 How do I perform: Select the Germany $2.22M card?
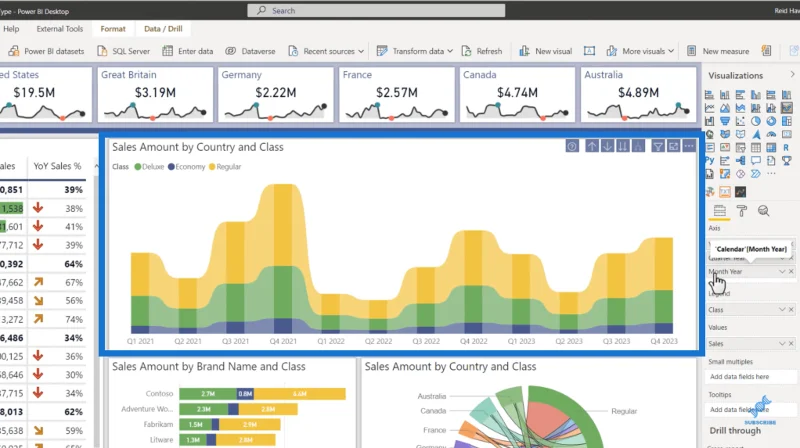[276, 95]
